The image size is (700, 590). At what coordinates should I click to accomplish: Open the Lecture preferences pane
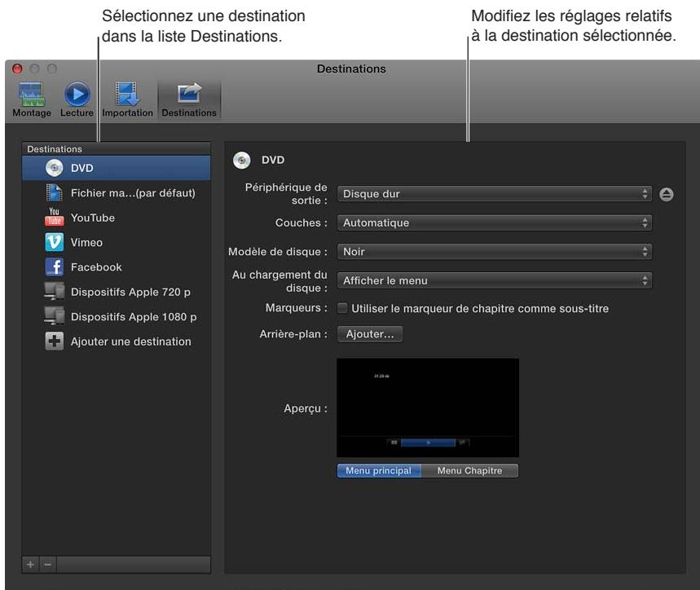77,100
